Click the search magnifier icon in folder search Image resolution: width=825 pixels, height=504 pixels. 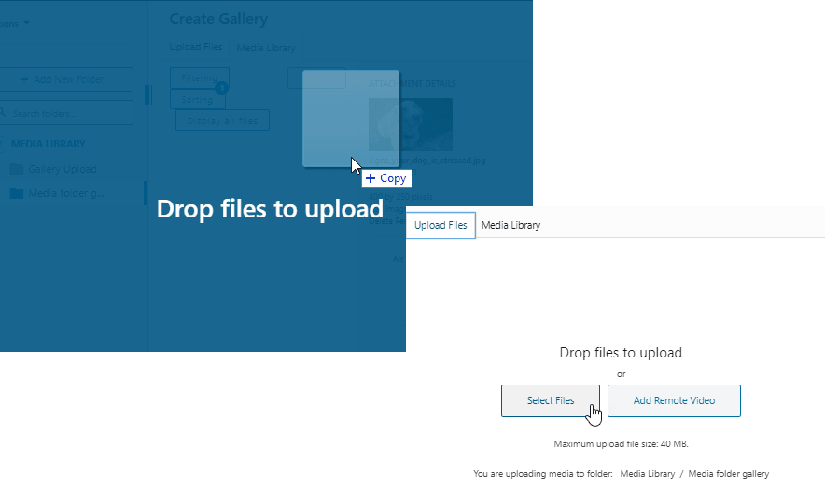4,113
